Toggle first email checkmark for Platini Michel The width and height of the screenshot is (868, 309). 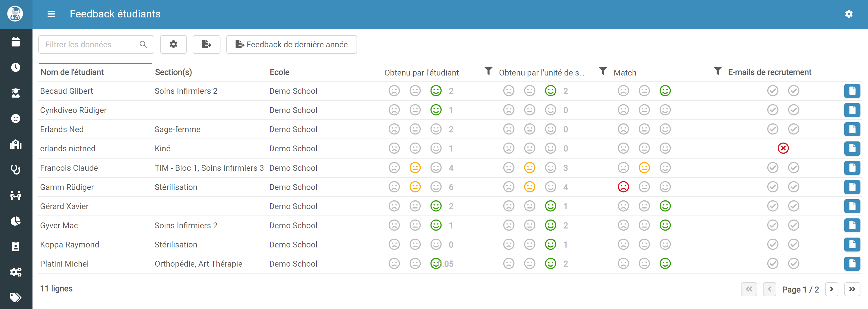pyautogui.click(x=773, y=264)
